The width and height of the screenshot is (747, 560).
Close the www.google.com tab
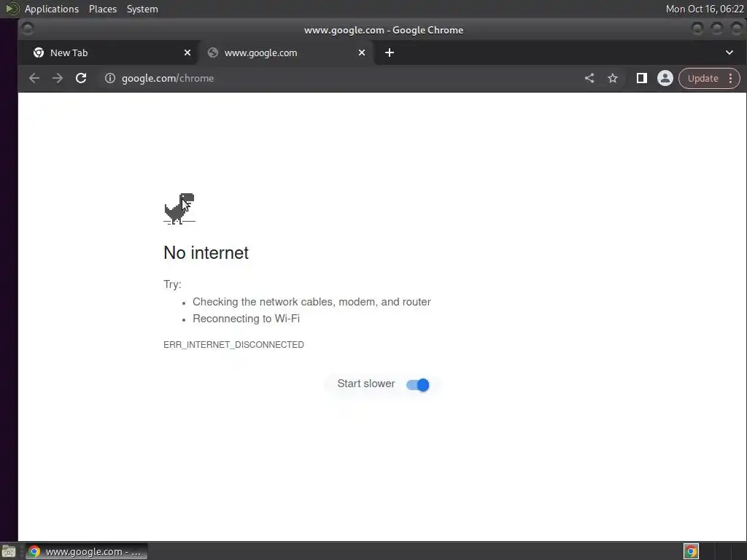pyautogui.click(x=362, y=52)
